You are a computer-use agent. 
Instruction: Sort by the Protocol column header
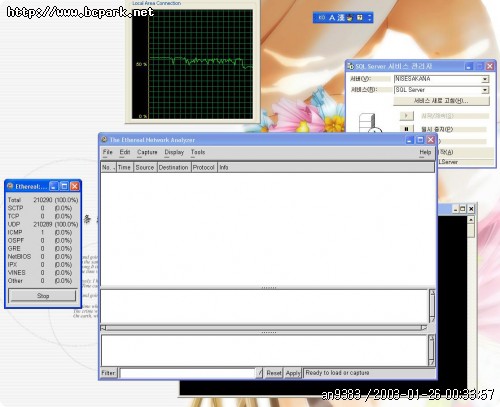[204, 167]
